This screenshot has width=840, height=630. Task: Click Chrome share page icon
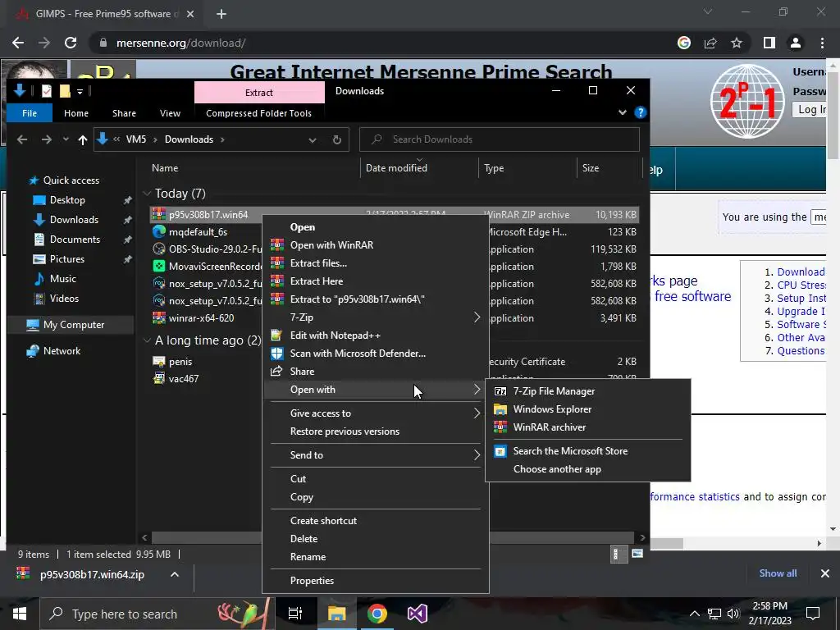point(710,43)
